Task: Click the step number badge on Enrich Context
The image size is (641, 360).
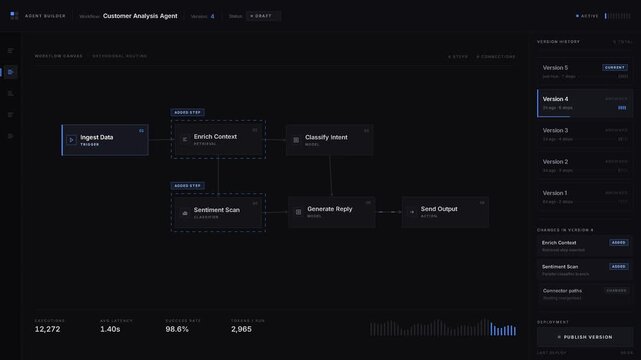Action: (x=255, y=130)
